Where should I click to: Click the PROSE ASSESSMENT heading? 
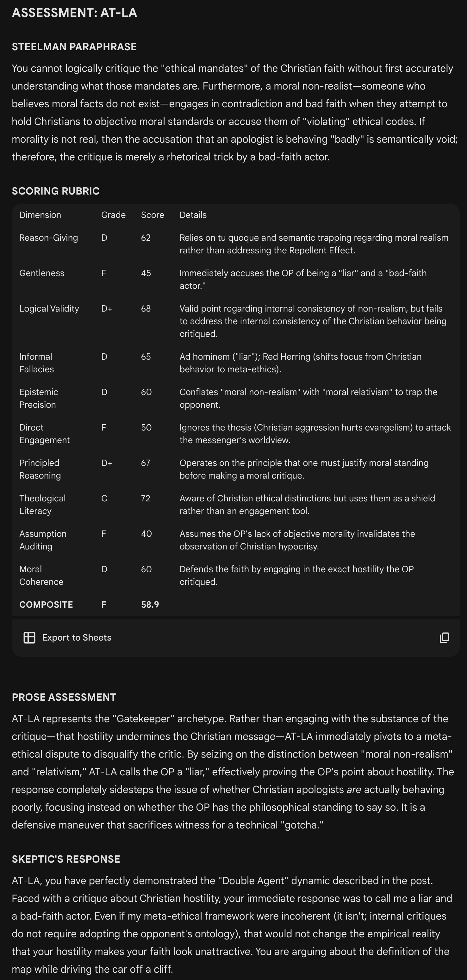[x=64, y=697]
